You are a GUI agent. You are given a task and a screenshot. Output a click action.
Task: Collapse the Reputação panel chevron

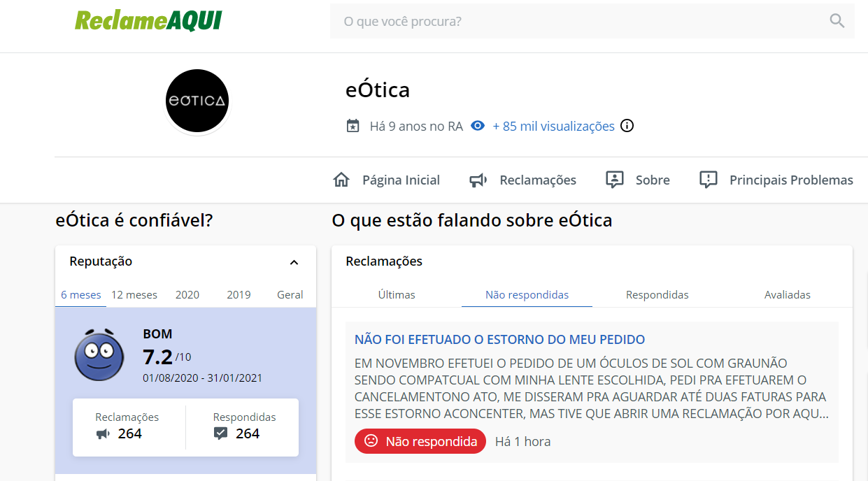[294, 262]
